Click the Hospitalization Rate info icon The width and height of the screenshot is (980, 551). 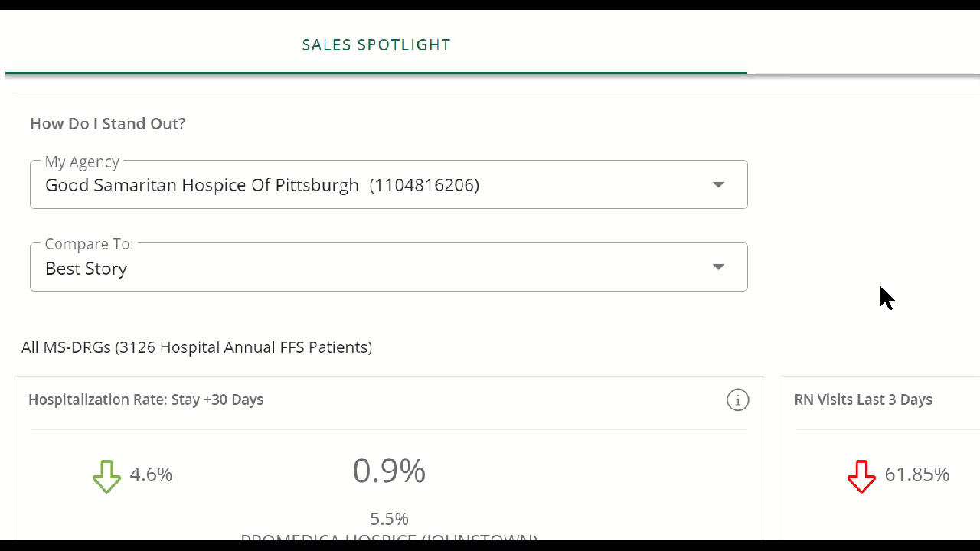point(737,399)
